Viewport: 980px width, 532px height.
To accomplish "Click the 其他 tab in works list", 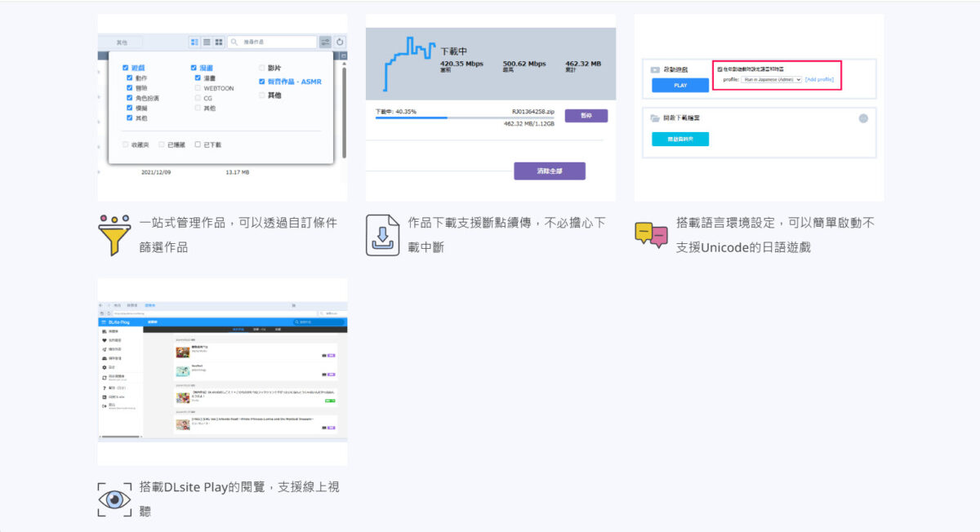I will [x=122, y=42].
